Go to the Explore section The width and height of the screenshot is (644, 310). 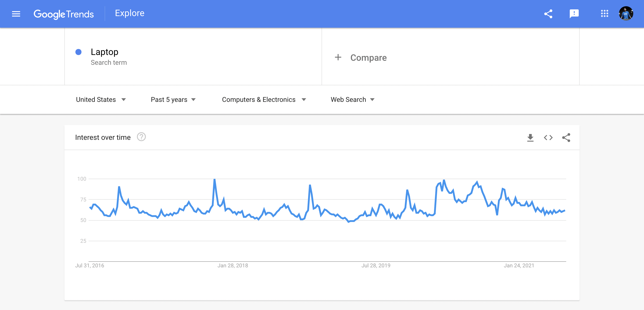[129, 13]
